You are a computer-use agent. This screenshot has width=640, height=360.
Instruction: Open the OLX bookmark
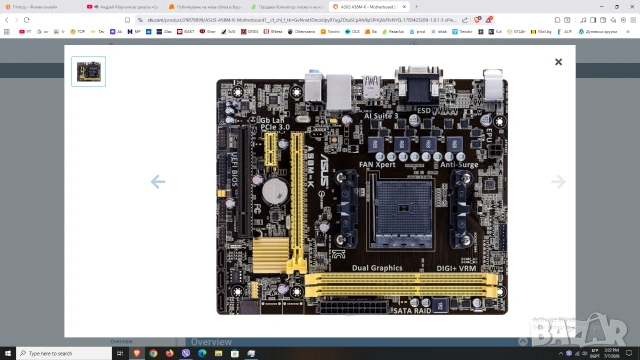(352, 31)
